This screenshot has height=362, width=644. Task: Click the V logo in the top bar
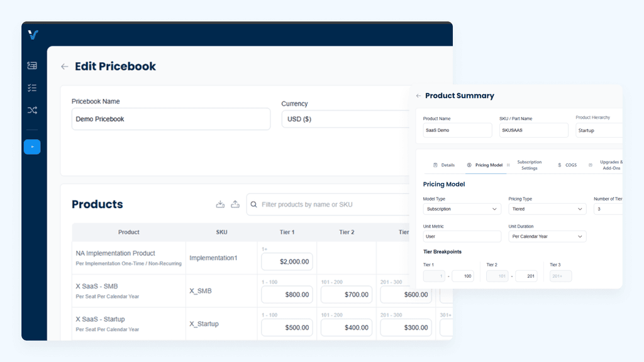[33, 35]
